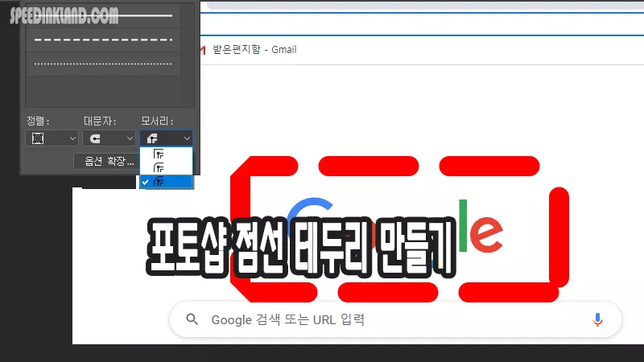Open the 정렬 (align) dropdown
644x362 pixels.
click(x=52, y=138)
